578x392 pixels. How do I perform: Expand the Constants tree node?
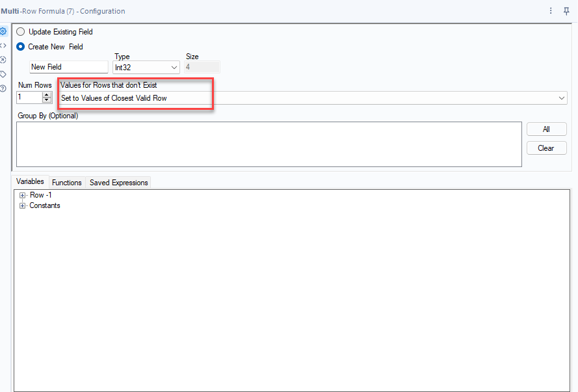(22, 205)
